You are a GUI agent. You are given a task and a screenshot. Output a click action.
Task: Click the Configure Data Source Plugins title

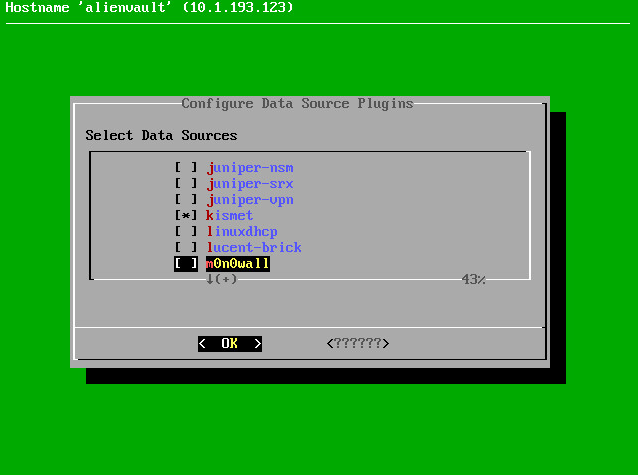297,104
